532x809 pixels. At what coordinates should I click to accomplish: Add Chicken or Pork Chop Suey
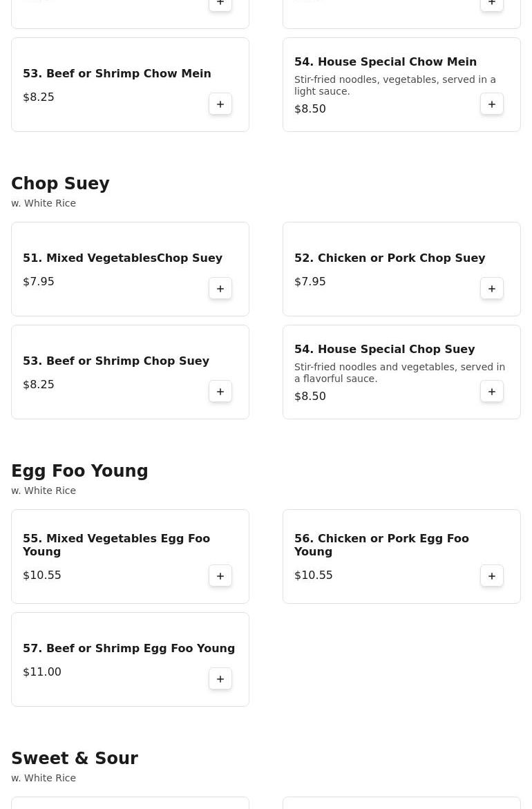coord(492,289)
